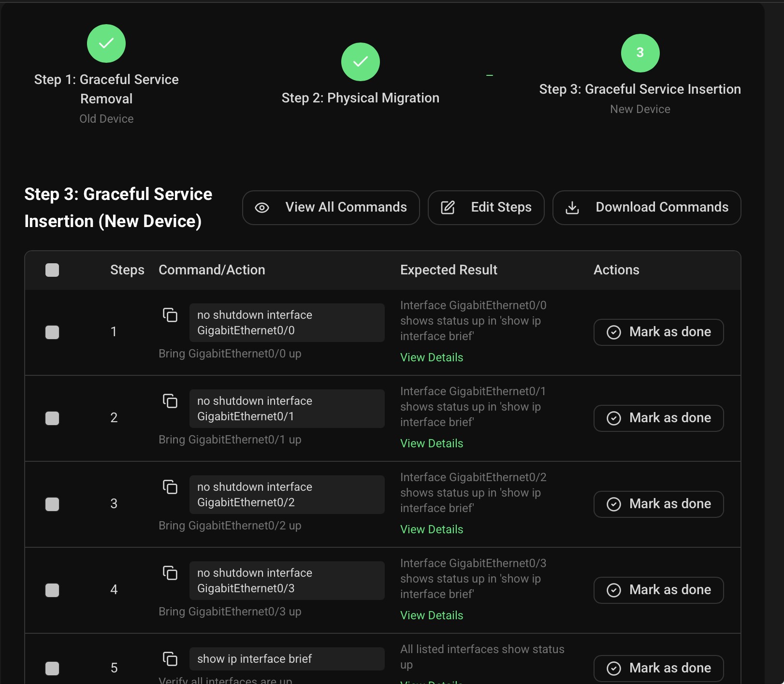Click 'Bring GigabitEthernet0/2 up' description
Viewport: 784px width, 684px height.
coord(230,526)
